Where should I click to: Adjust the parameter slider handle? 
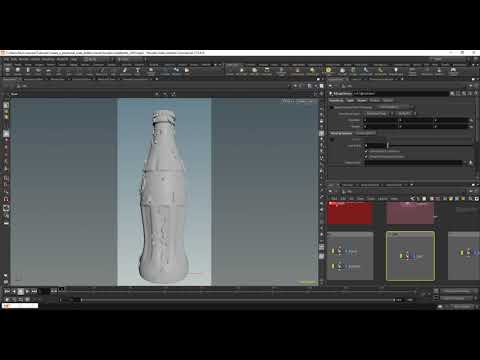(x=388, y=145)
